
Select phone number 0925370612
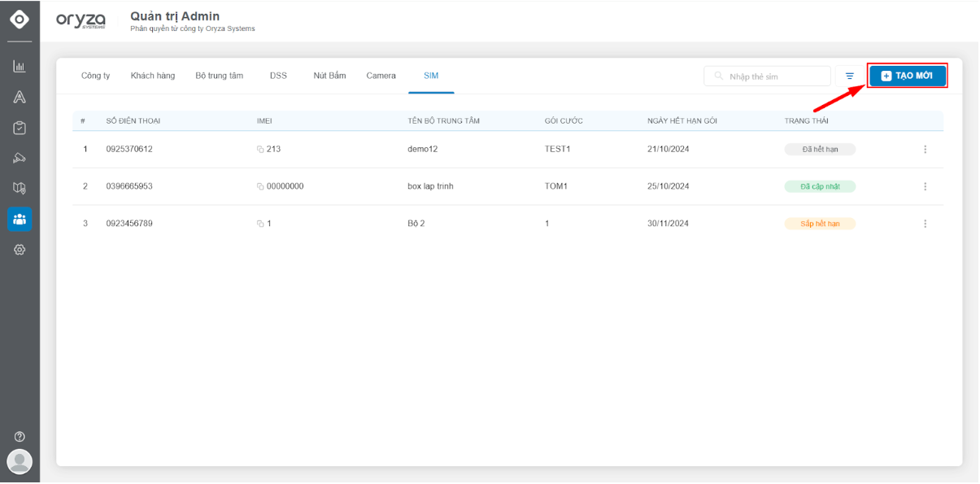129,150
